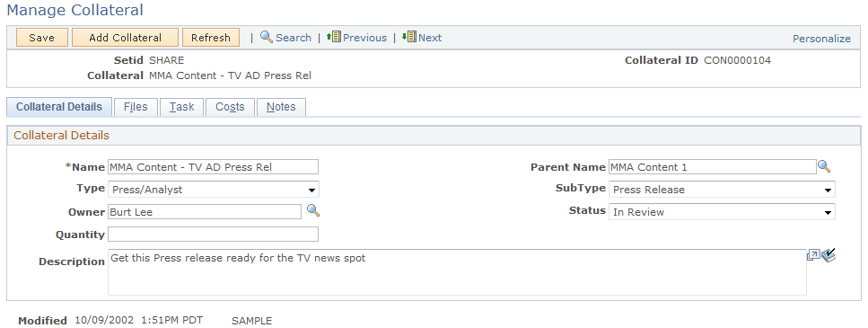Open the Owner lookup magnifier
This screenshot has width=868, height=328.
click(313, 210)
